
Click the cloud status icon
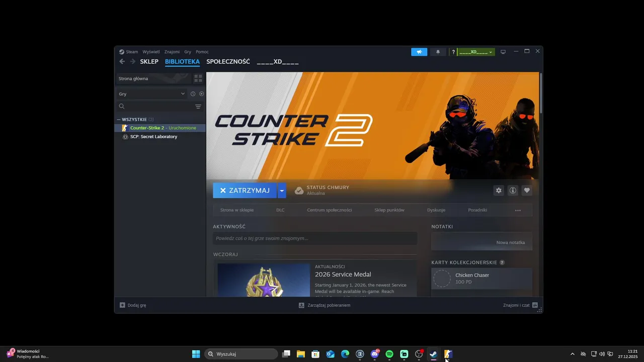point(299,191)
